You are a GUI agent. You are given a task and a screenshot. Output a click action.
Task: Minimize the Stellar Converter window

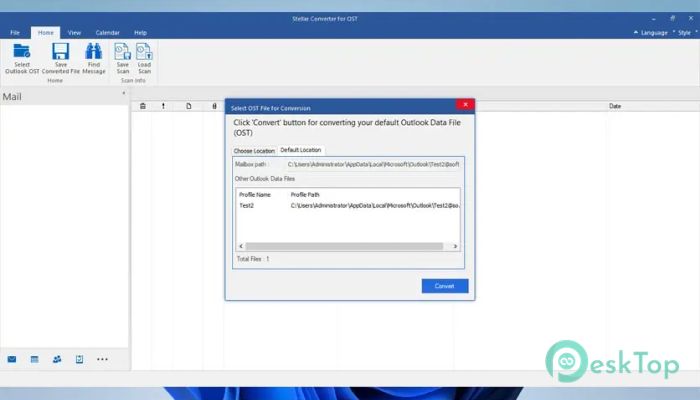654,19
